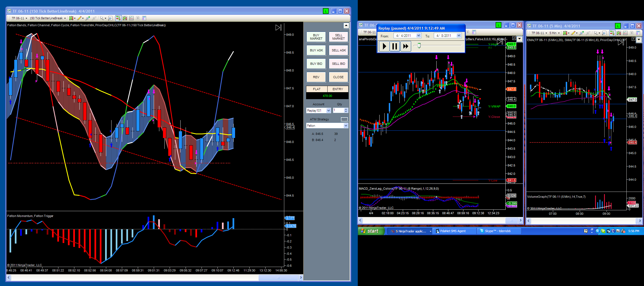Viewport: 644px width, 286px height.
Task: Play the market replay
Action: click(384, 46)
